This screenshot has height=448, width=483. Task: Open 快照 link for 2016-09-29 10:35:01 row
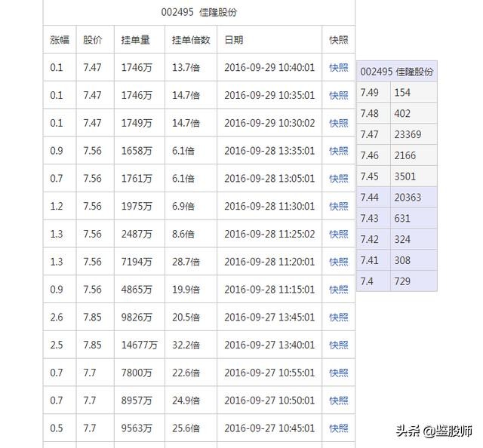tap(339, 95)
